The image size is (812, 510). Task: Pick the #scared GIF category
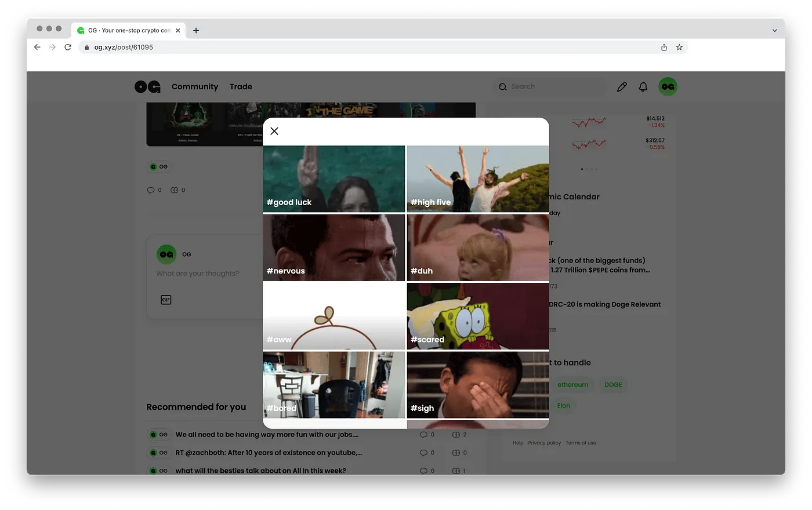pyautogui.click(x=478, y=316)
